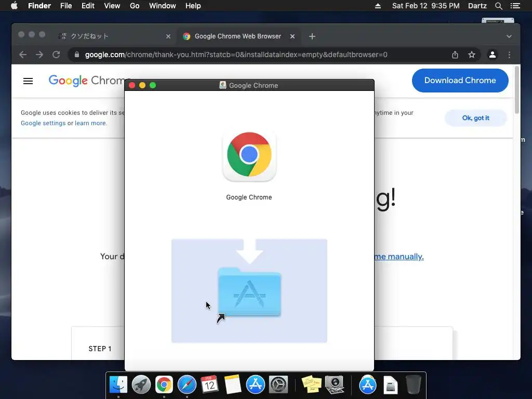
Task: Click the eject icon in menu bar
Action: (378, 6)
